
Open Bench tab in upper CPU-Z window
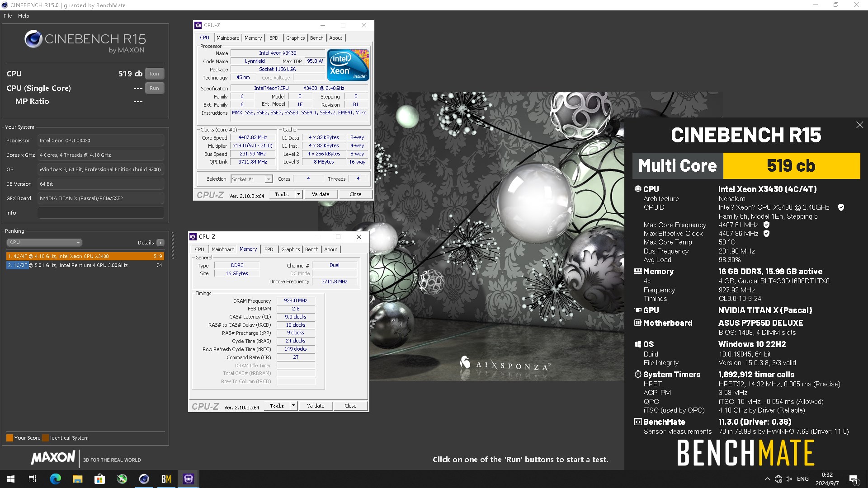(316, 38)
